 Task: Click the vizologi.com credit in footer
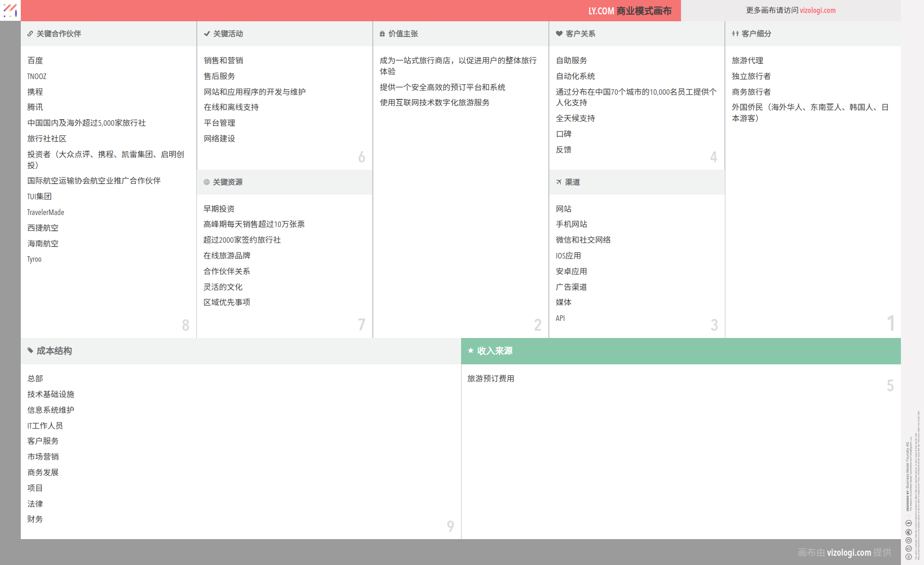[x=849, y=552]
